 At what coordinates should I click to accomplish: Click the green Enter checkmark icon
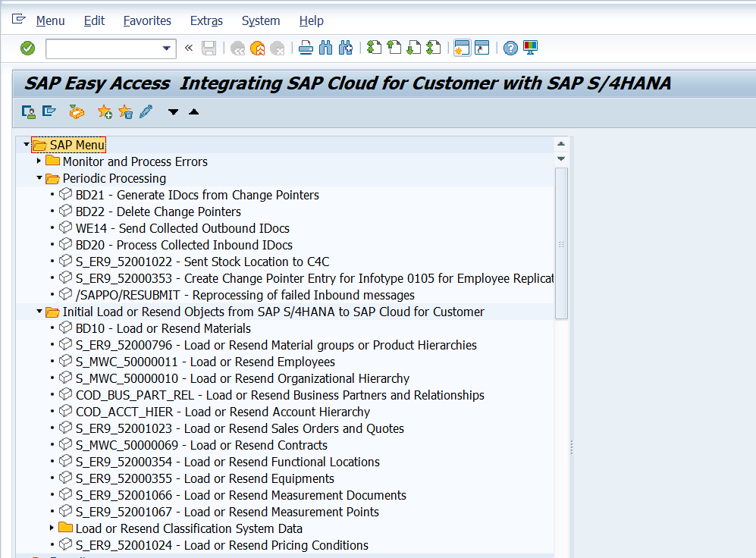(28, 49)
